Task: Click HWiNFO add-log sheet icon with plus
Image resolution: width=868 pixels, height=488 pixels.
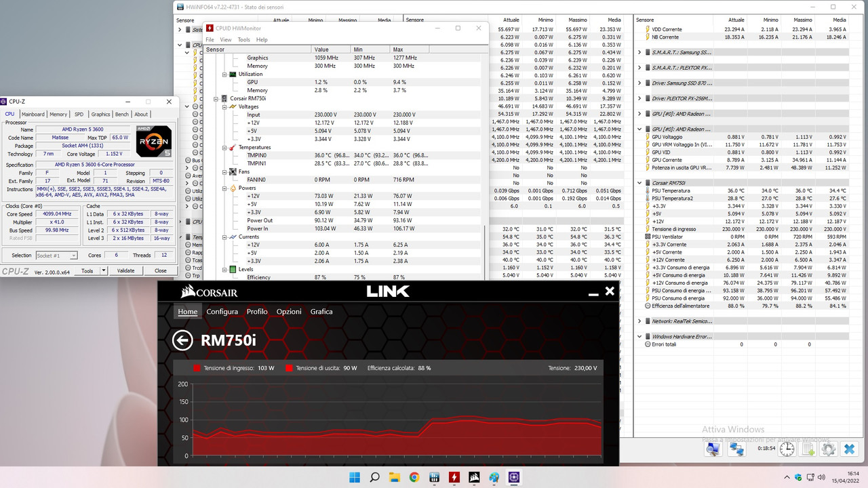Action: [808, 449]
